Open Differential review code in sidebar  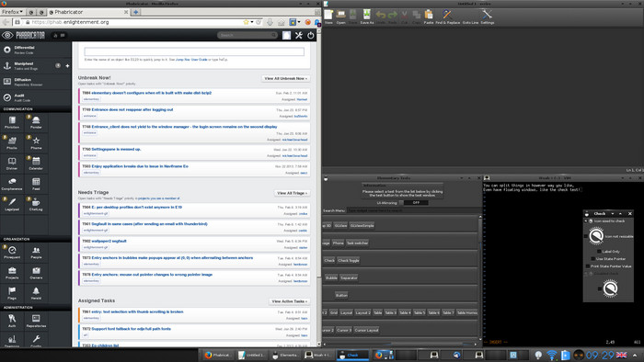[35, 50]
